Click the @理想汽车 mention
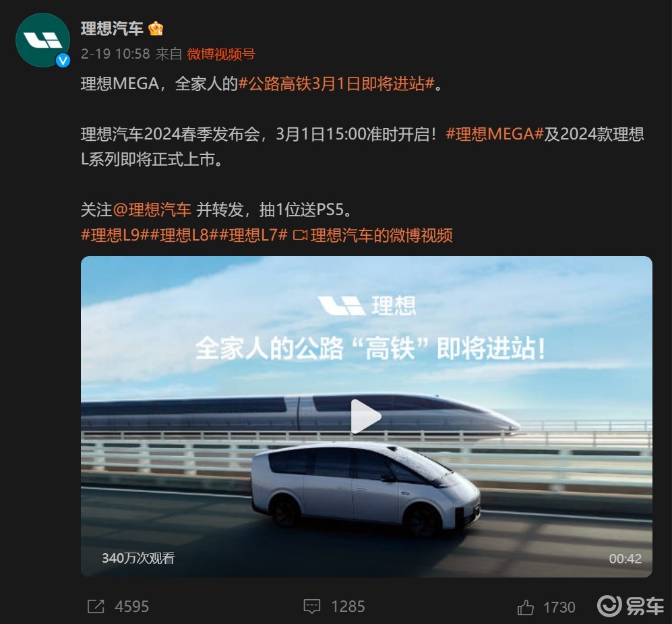672x624 pixels. [152, 210]
